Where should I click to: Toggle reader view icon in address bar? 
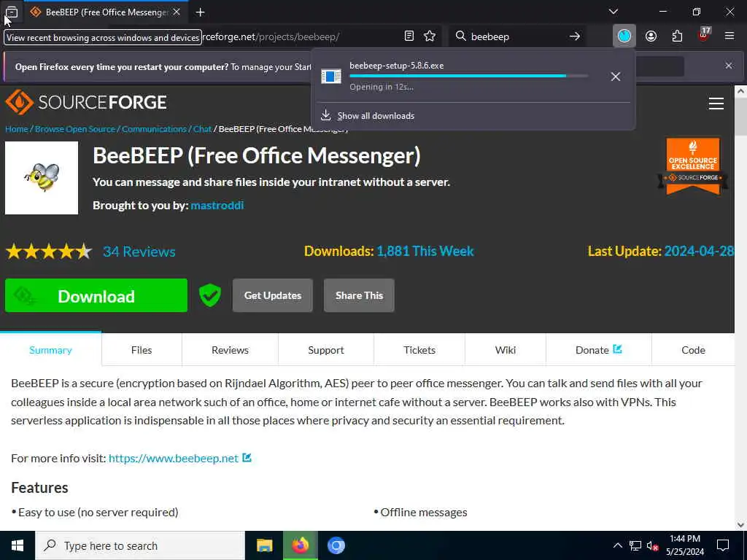coord(409,36)
